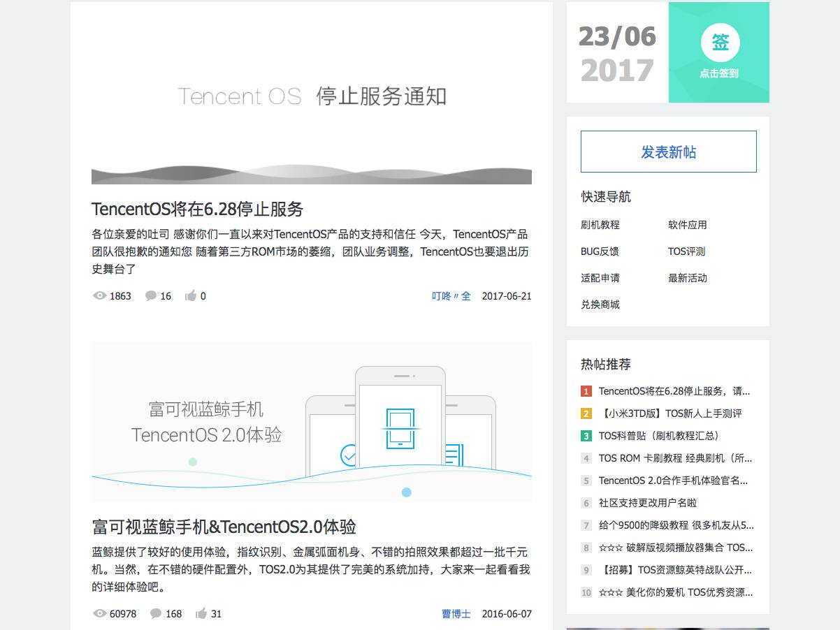This screenshot has height=630, width=840.
Task: Open author profile 叮咚〃全
Action: 451,296
